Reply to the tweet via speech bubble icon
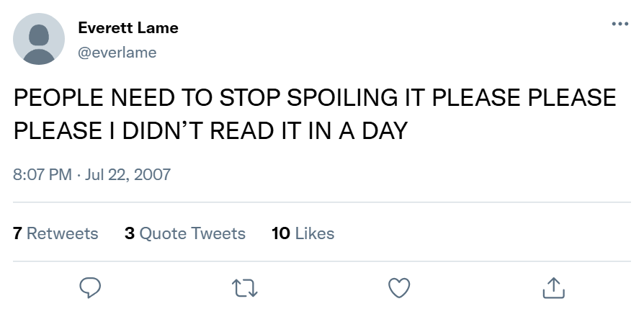This screenshot has width=644, height=327. point(89,288)
